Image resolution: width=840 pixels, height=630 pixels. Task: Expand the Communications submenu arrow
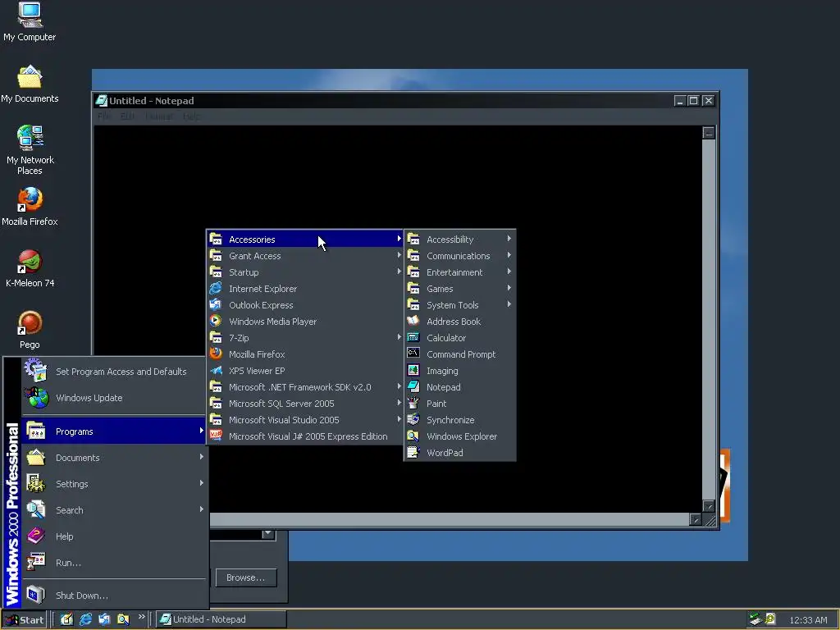[x=509, y=255]
